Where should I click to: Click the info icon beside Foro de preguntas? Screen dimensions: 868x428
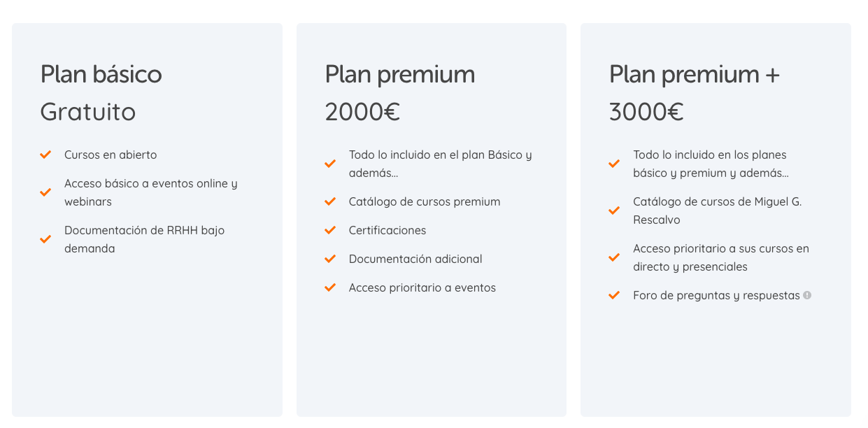pyautogui.click(x=807, y=295)
